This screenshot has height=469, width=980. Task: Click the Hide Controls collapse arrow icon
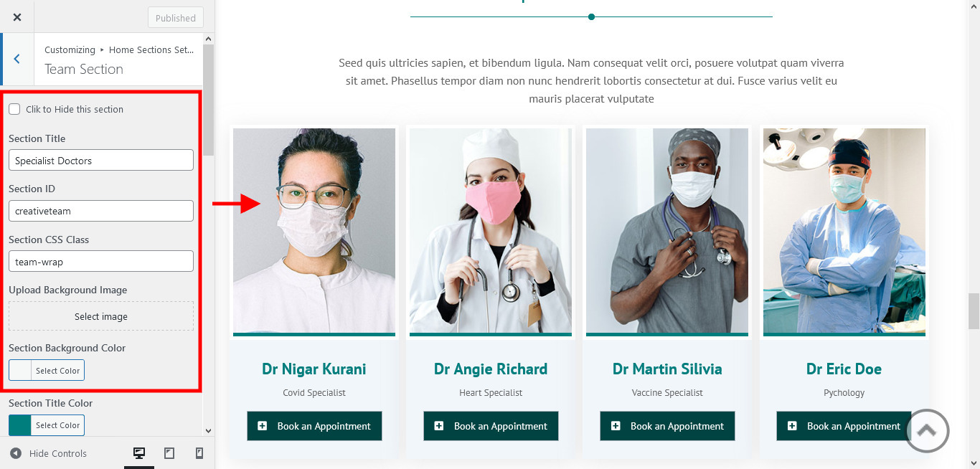[x=16, y=453]
